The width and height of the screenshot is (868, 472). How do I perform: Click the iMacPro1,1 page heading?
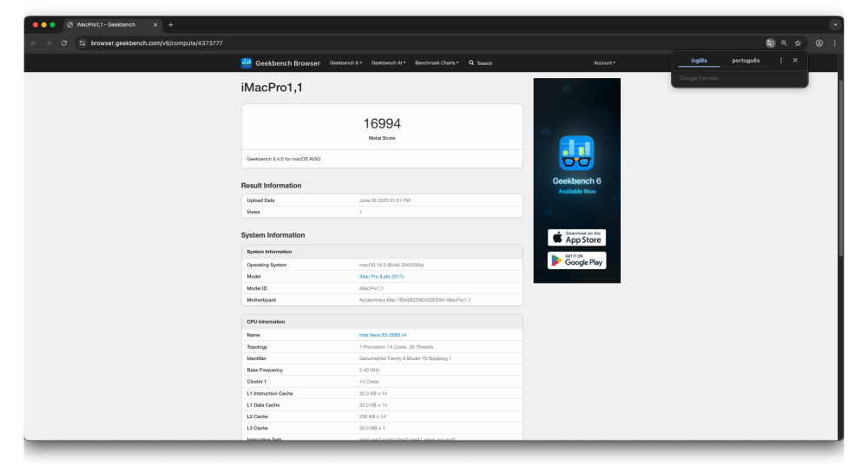tap(272, 88)
